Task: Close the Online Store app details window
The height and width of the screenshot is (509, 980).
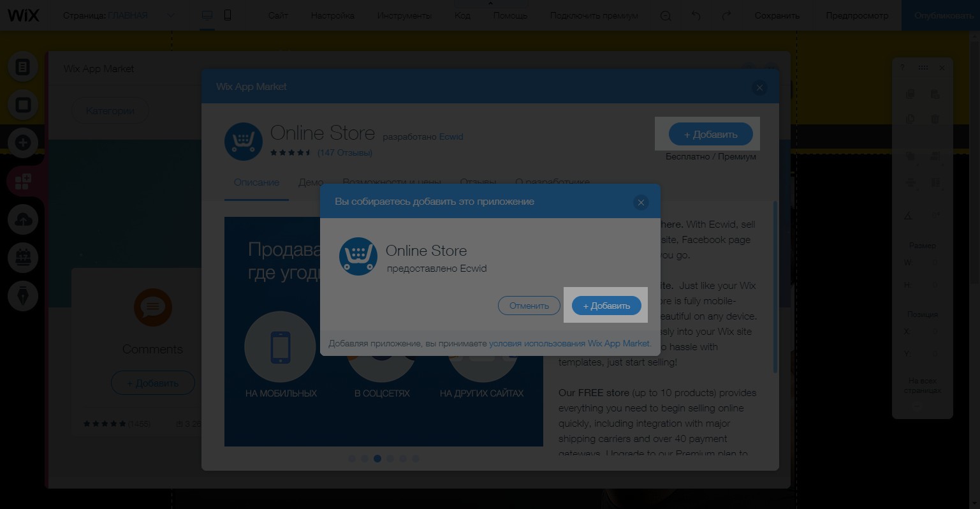Action: 759,88
